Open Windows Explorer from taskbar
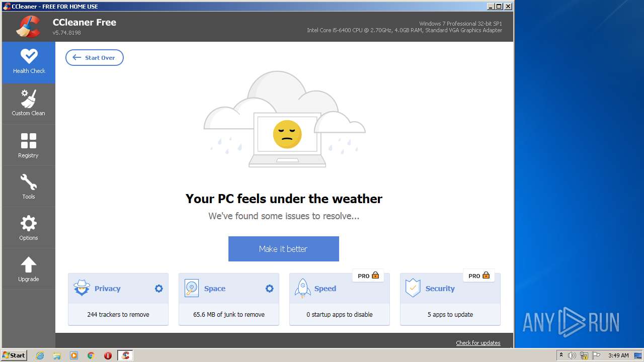Viewport: 644px width, 362px height. [x=57, y=355]
